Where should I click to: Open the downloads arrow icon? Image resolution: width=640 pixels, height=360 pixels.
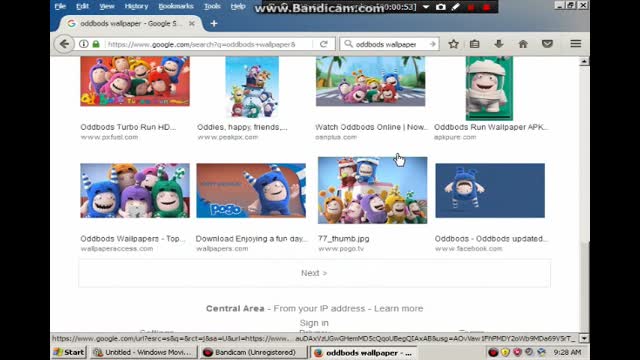tap(499, 44)
